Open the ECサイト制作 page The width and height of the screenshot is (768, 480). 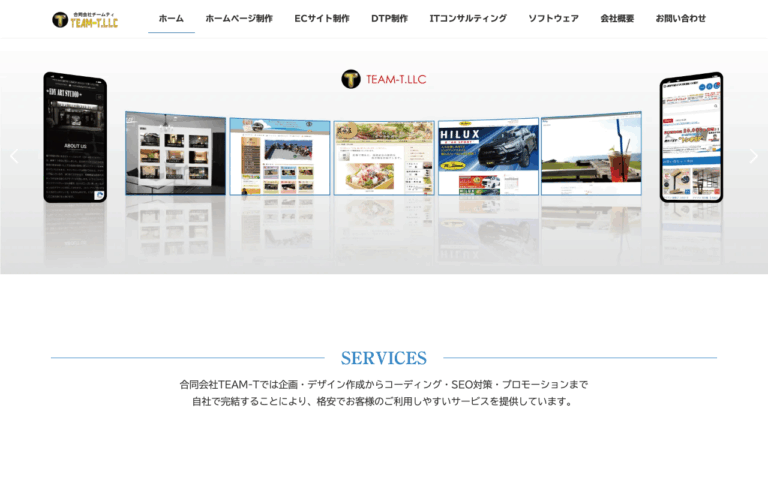coord(322,19)
